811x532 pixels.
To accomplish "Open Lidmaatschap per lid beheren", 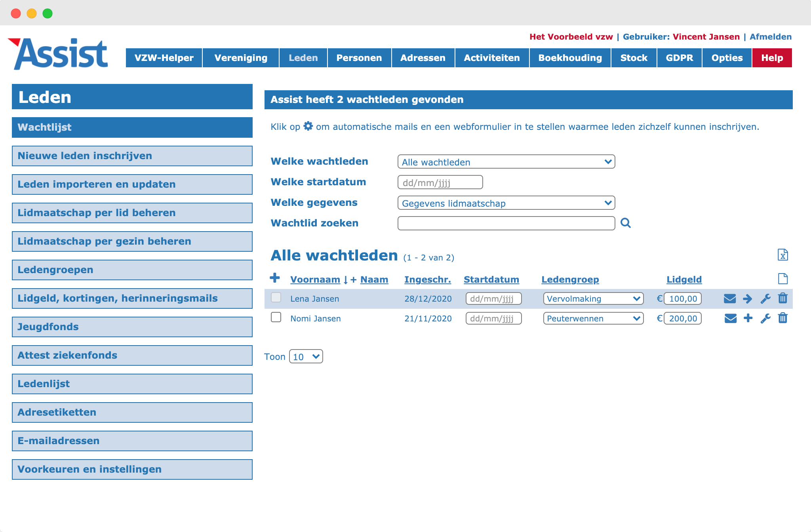I will [x=132, y=213].
